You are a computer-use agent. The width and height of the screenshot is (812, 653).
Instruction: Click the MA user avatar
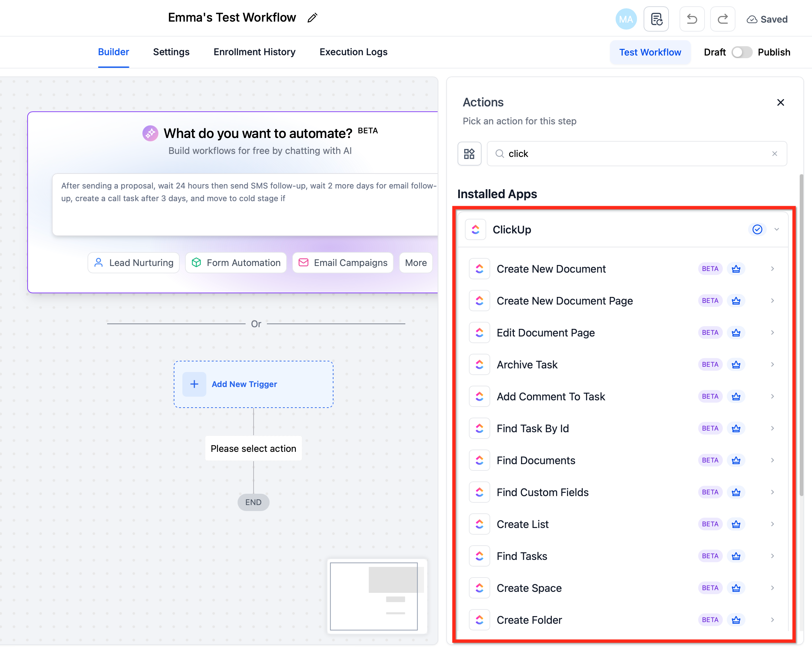click(626, 19)
